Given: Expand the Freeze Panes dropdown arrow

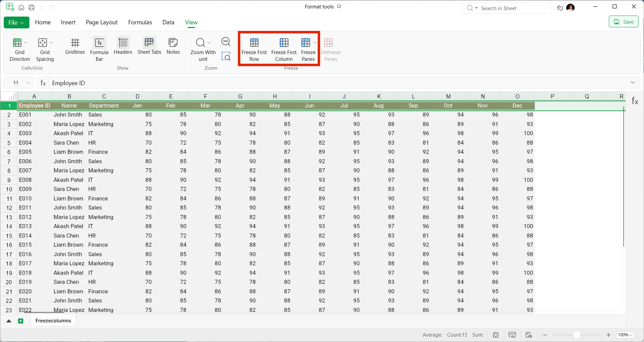Looking at the screenshot, I should (315, 43).
